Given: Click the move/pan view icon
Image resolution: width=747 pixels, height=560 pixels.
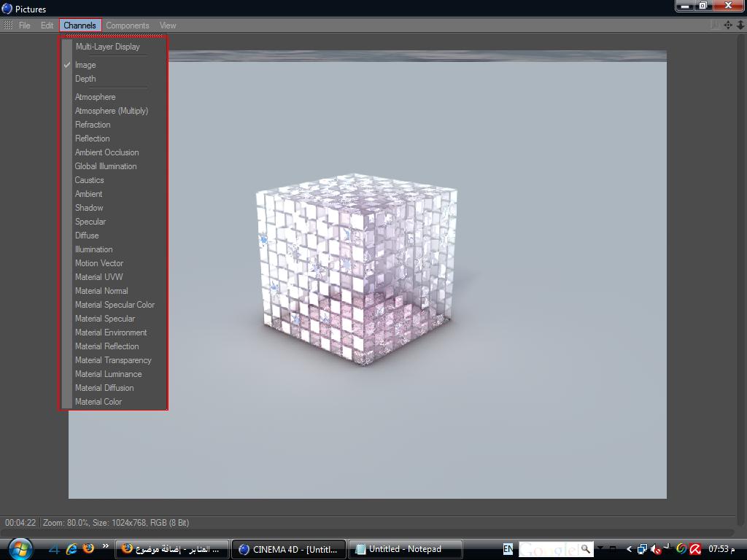Looking at the screenshot, I should (728, 25).
